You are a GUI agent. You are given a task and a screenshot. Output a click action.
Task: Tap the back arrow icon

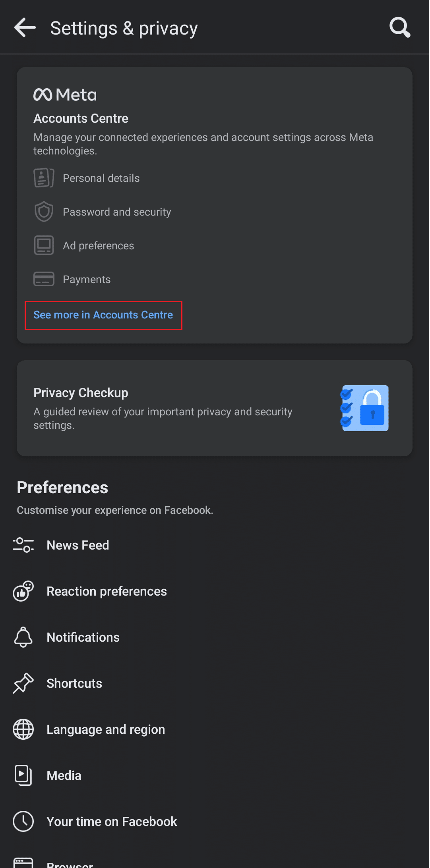tap(25, 28)
